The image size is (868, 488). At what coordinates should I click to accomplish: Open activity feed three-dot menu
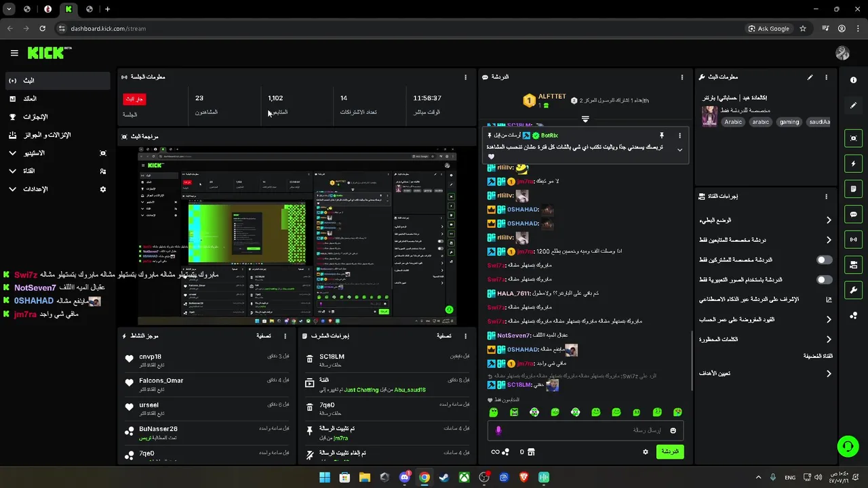click(x=285, y=336)
